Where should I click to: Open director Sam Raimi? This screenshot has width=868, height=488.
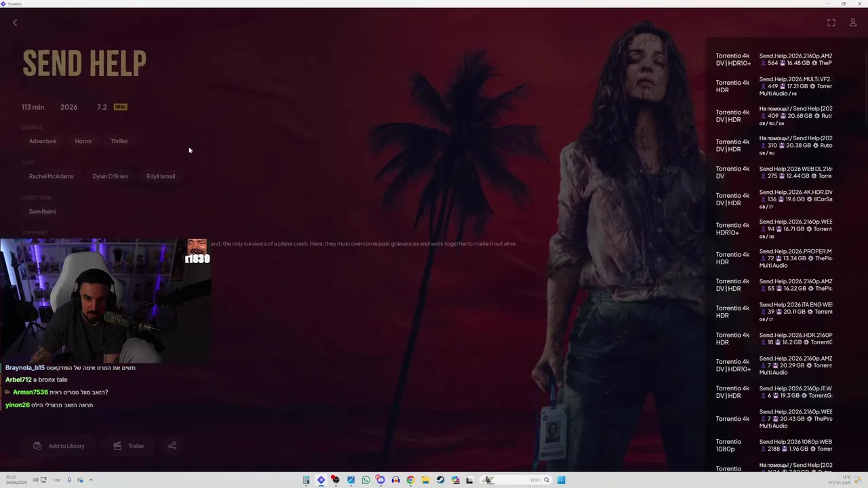tap(42, 211)
